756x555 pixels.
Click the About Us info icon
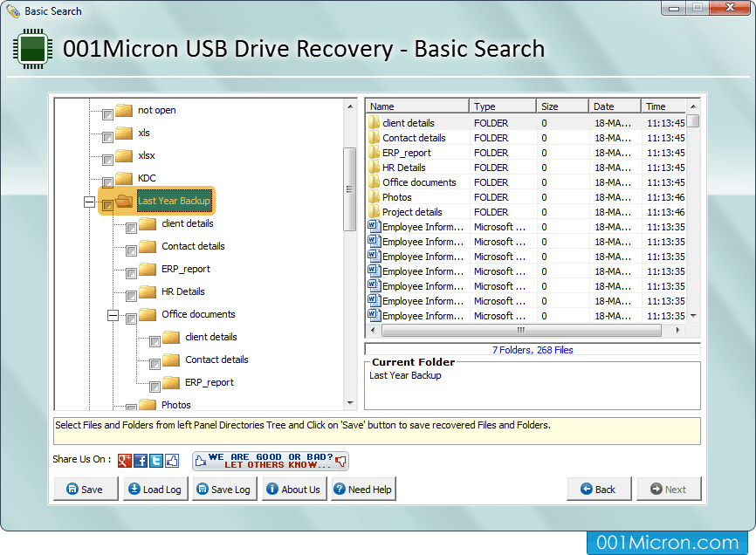click(x=271, y=487)
